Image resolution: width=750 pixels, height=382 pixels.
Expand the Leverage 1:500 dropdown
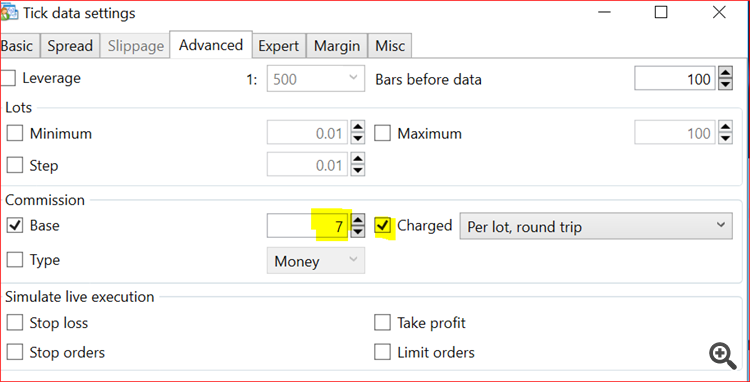(x=316, y=78)
